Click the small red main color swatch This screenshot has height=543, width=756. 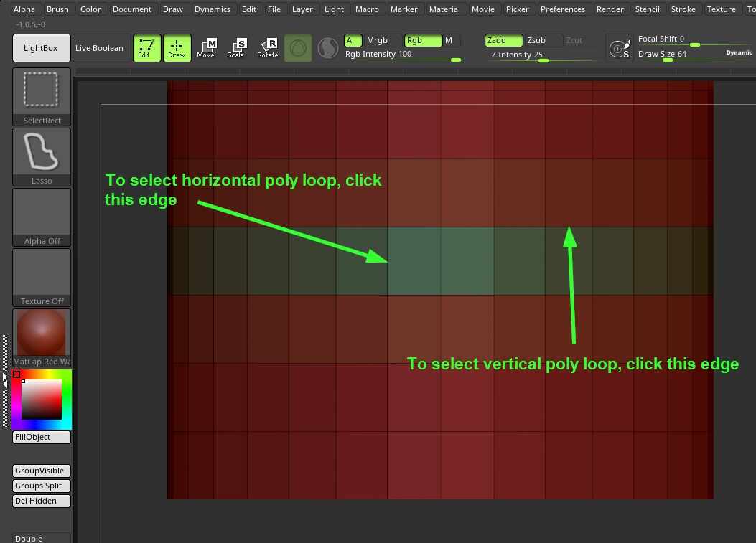coord(17,374)
